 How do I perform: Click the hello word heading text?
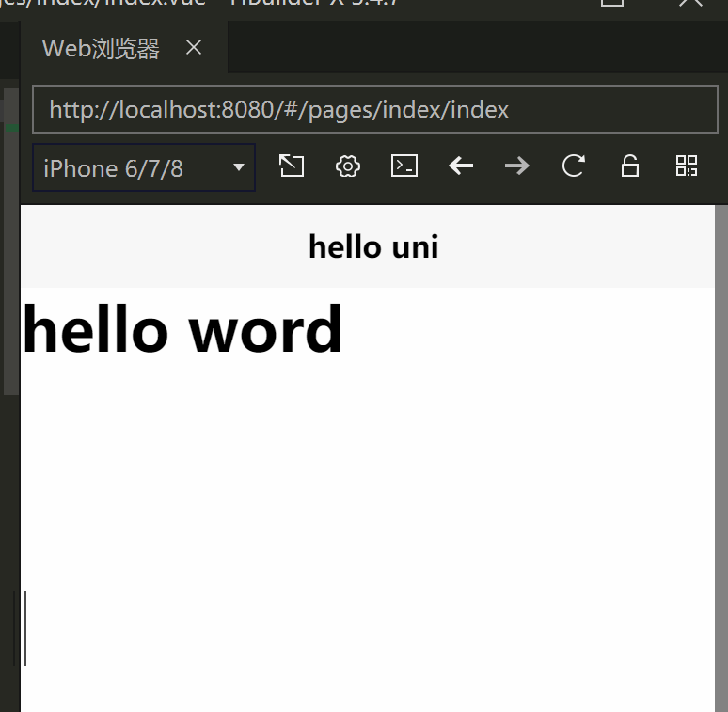click(x=182, y=329)
